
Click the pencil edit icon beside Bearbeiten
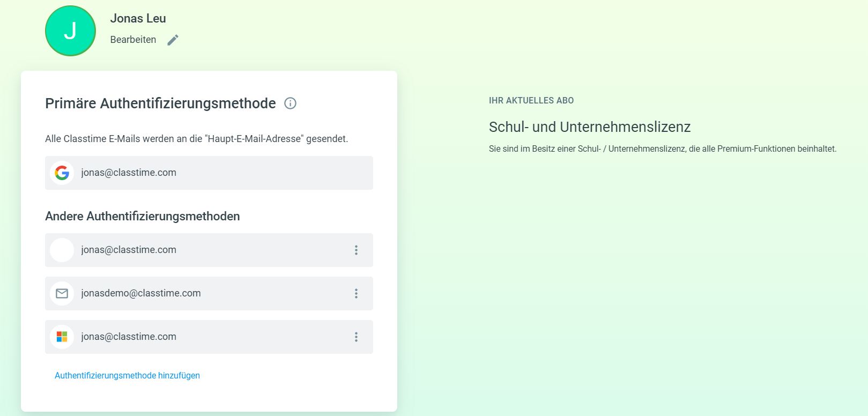(x=173, y=40)
